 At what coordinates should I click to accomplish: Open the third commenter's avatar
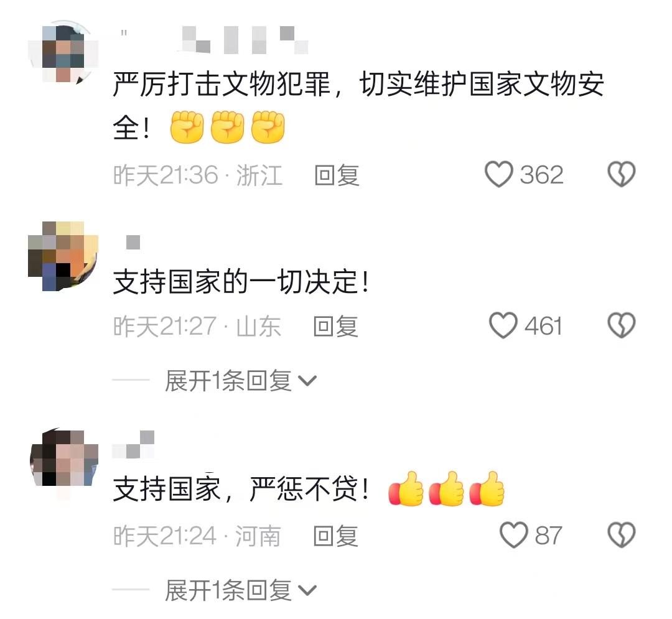point(63,459)
